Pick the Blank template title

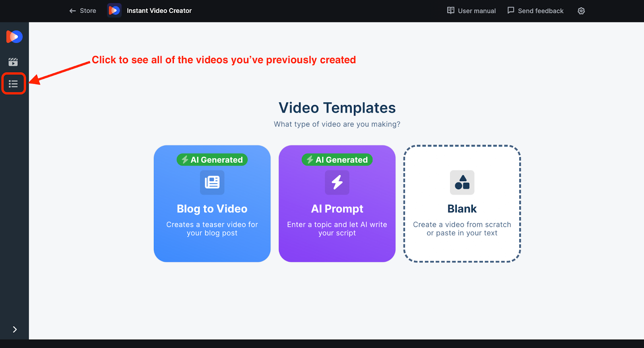(462, 209)
